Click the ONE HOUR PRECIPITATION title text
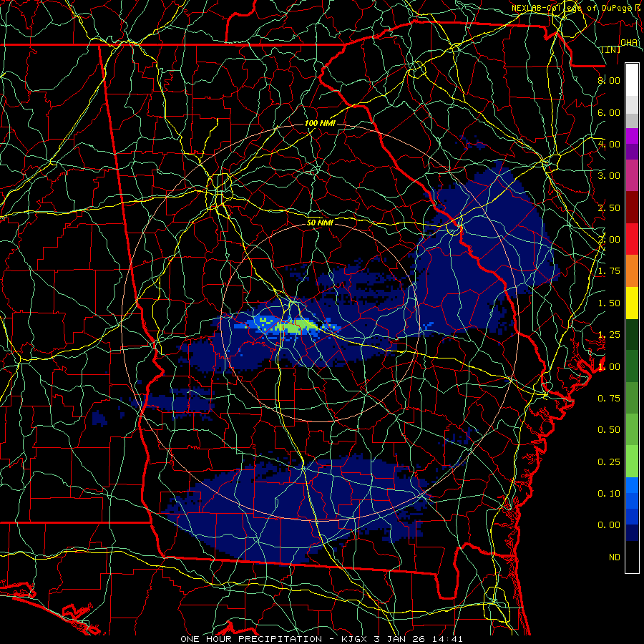This screenshot has width=644, height=644. (251, 639)
